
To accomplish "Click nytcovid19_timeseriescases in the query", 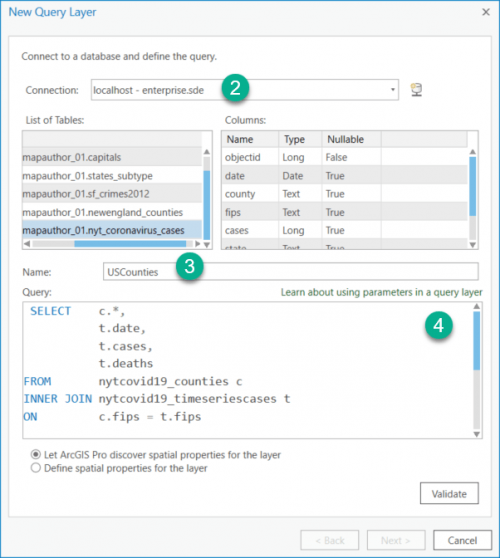I will pyautogui.click(x=187, y=399).
